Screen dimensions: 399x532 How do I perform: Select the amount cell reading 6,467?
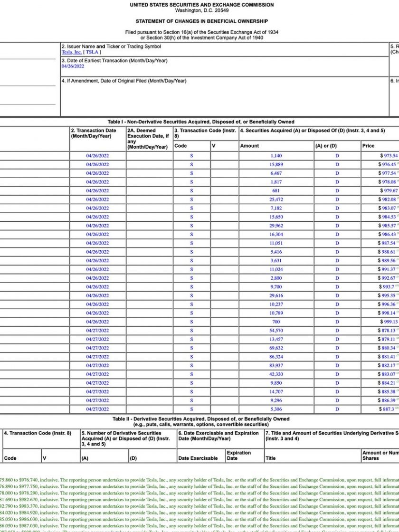pos(276,173)
